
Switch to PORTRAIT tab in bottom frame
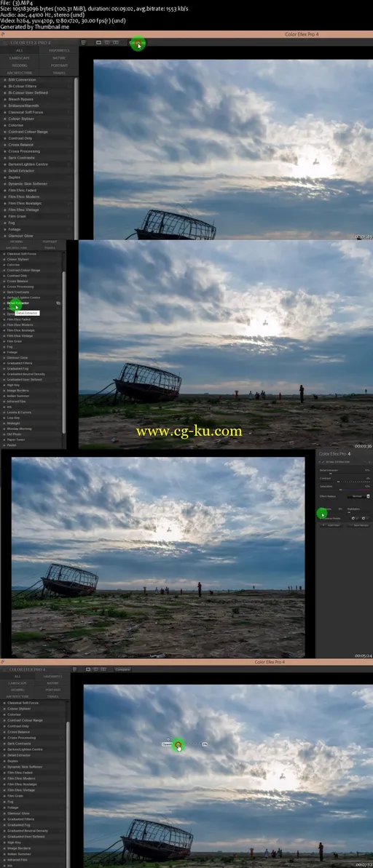click(x=52, y=690)
